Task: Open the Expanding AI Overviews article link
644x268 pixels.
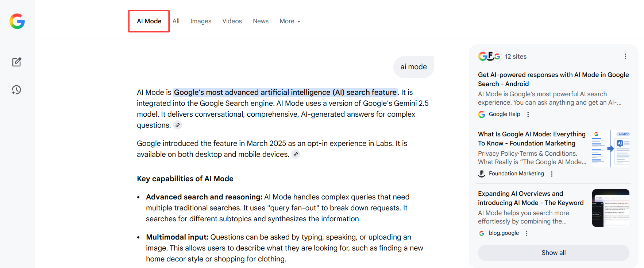Action: [x=531, y=198]
